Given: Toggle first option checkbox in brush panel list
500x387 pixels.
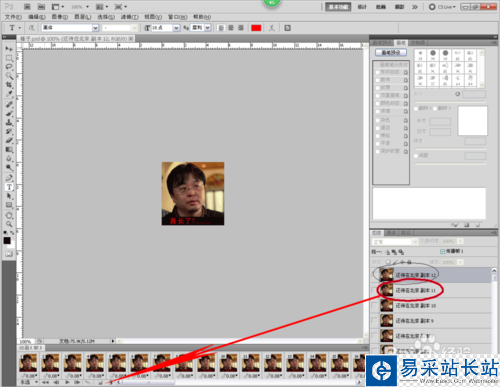Looking at the screenshot, I should (x=378, y=72).
